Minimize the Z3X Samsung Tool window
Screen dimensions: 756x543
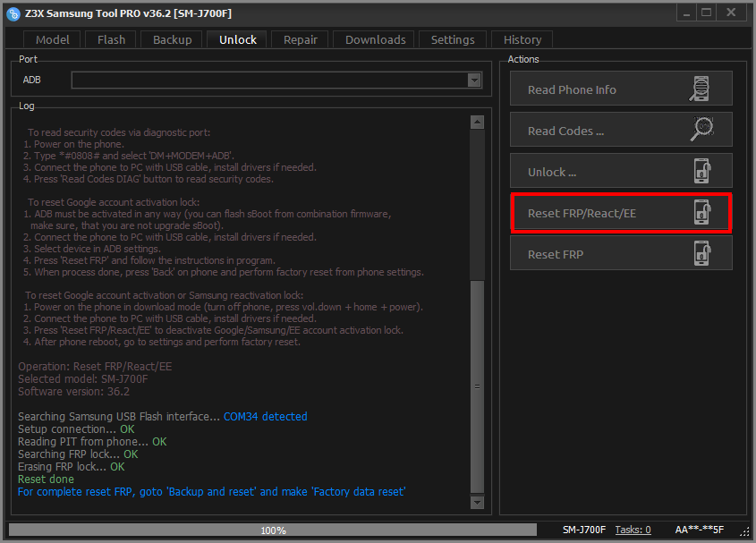tap(686, 13)
